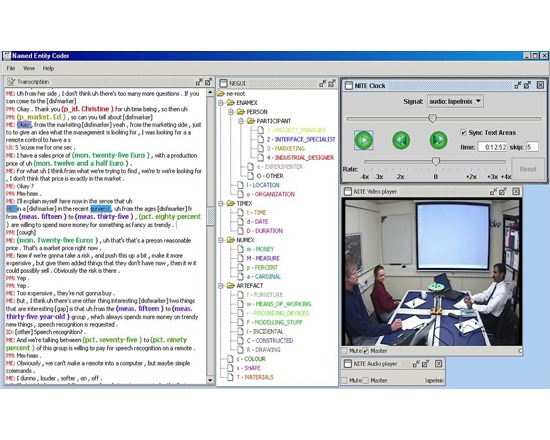Viewport: 550px width, 440px height.
Task: Open the File menu
Action: pyautogui.click(x=11, y=68)
